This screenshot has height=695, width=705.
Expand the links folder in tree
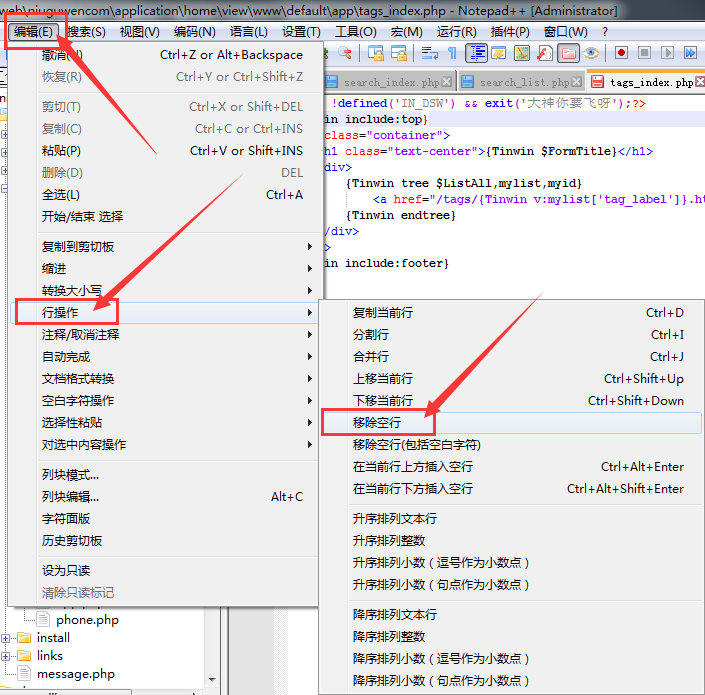click(x=5, y=656)
